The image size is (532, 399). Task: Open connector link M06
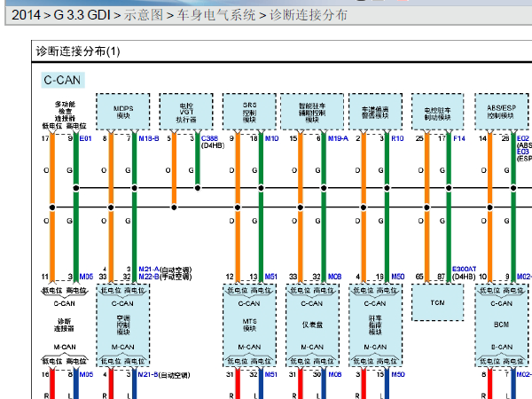(x=86, y=277)
